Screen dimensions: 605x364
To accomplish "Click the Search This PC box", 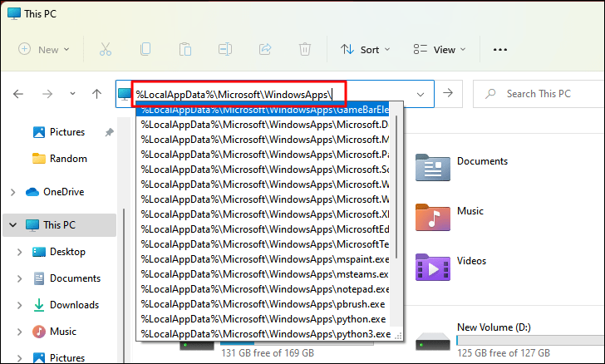I will [539, 94].
